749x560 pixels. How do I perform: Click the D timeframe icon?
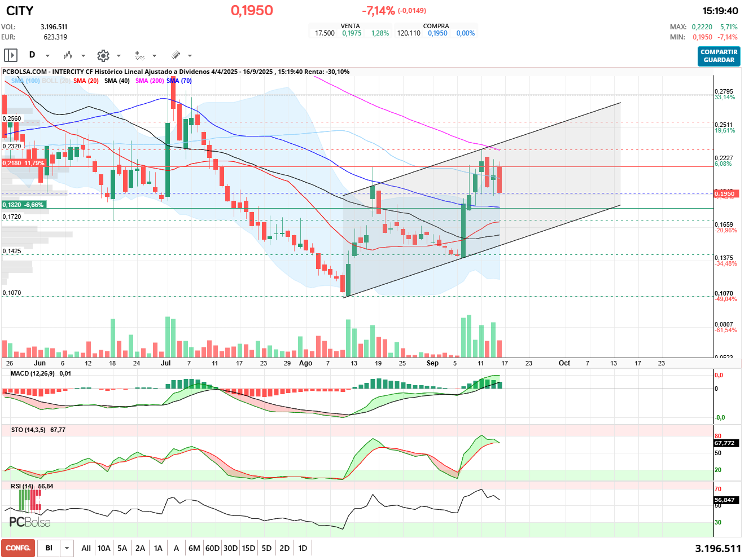pos(32,55)
